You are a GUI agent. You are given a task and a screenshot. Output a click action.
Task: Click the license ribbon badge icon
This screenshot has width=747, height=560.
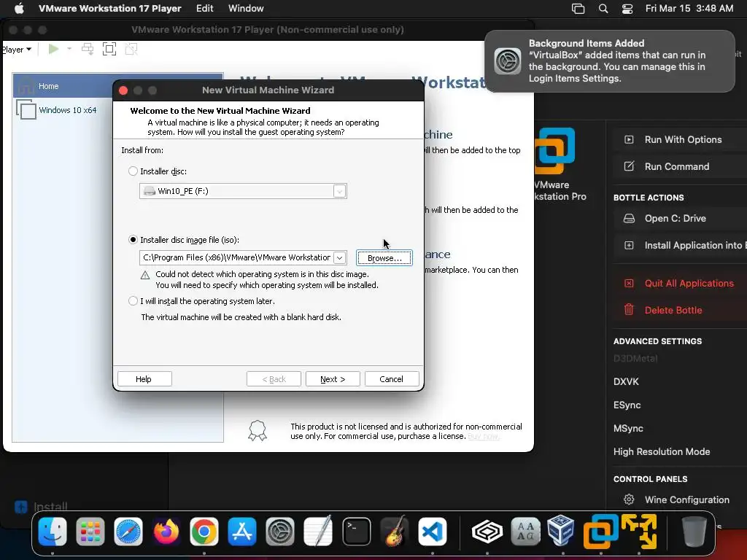click(x=258, y=430)
